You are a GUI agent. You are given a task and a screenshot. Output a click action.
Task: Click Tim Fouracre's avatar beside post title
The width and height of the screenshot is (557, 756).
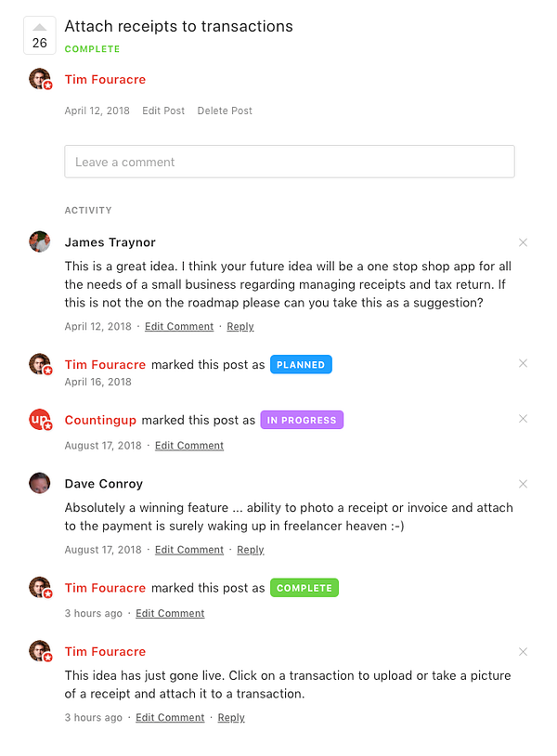pos(39,79)
